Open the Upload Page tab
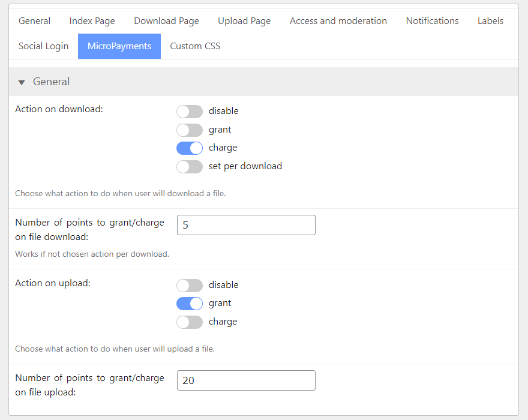 click(244, 21)
